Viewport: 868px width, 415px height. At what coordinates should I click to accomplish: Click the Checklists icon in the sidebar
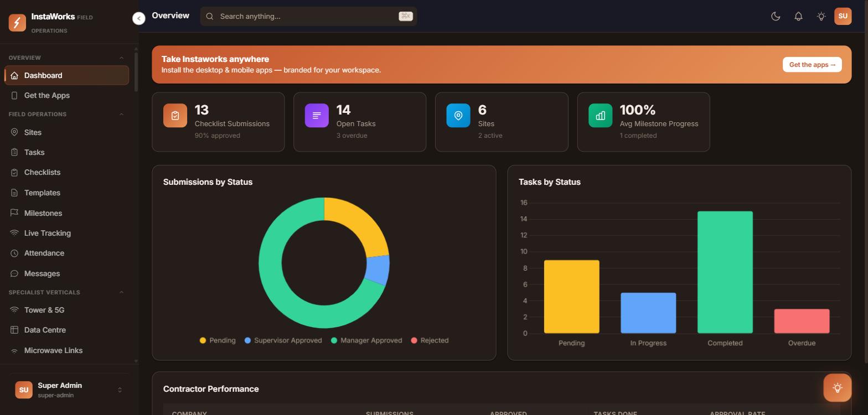[x=14, y=172]
